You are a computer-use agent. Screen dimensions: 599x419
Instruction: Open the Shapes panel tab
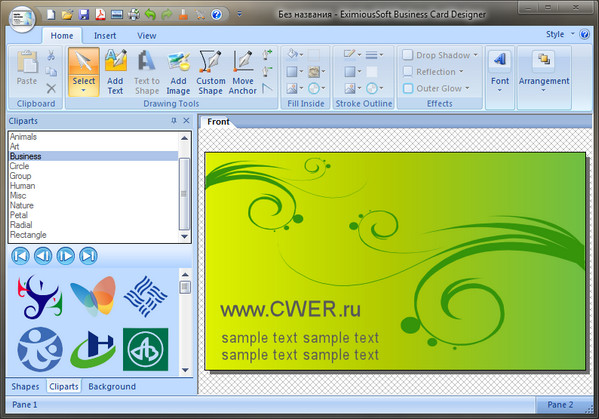click(x=25, y=387)
